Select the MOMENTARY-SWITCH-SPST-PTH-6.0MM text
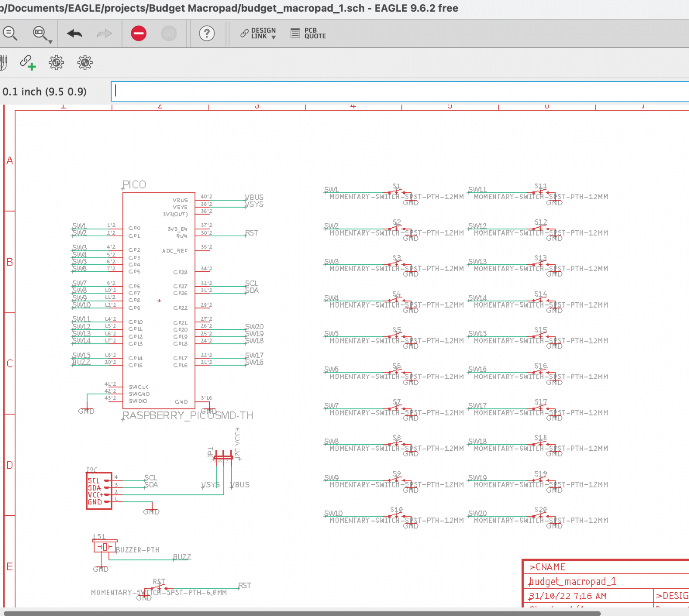 coord(159,593)
